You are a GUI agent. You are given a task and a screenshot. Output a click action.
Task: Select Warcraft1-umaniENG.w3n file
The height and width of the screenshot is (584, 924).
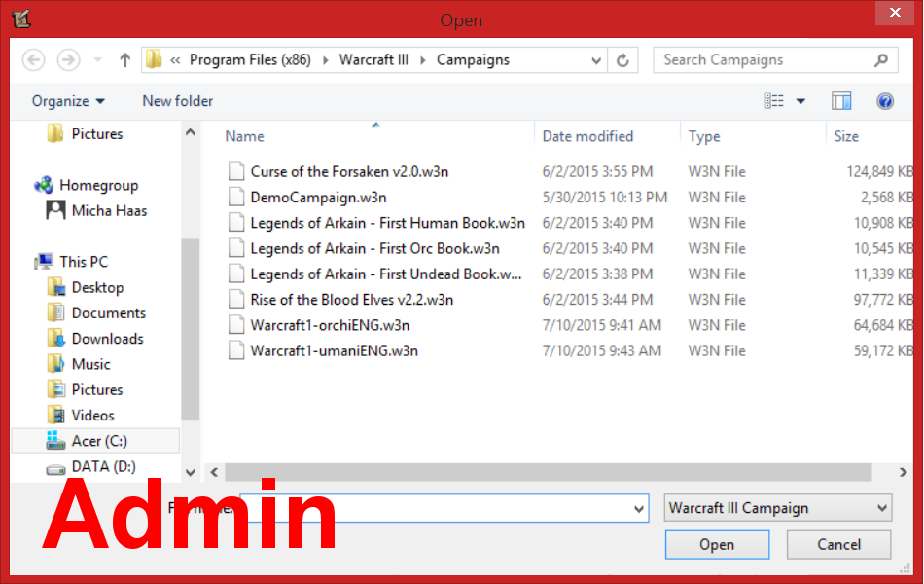coord(335,351)
